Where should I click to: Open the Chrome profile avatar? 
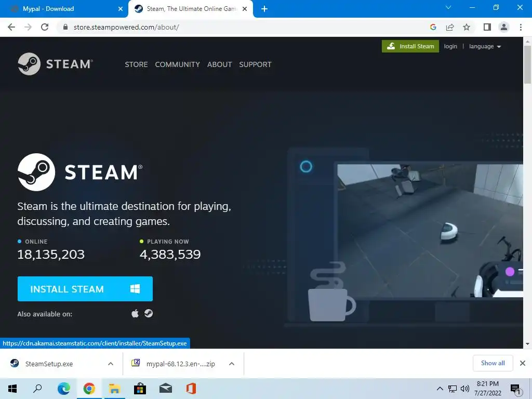tap(504, 27)
